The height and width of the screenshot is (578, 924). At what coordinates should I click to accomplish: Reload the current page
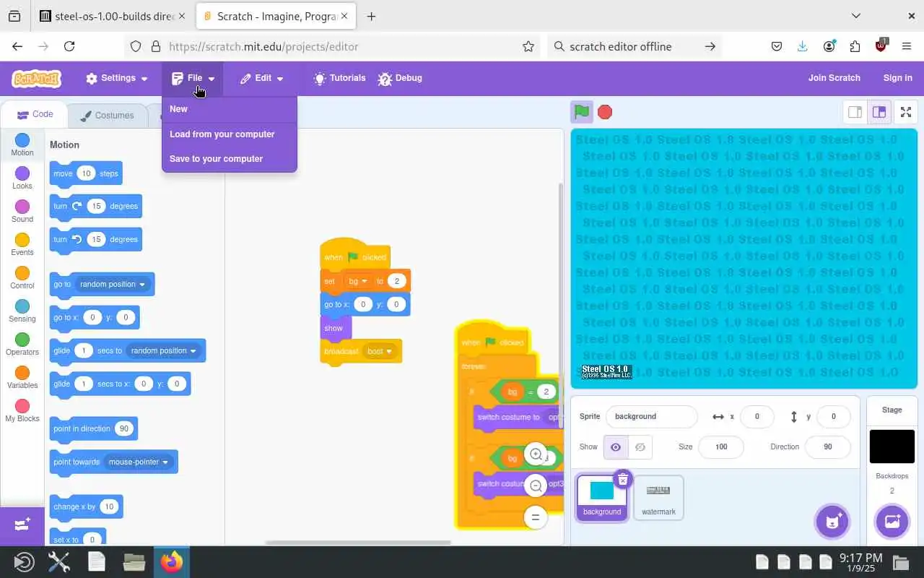(69, 46)
